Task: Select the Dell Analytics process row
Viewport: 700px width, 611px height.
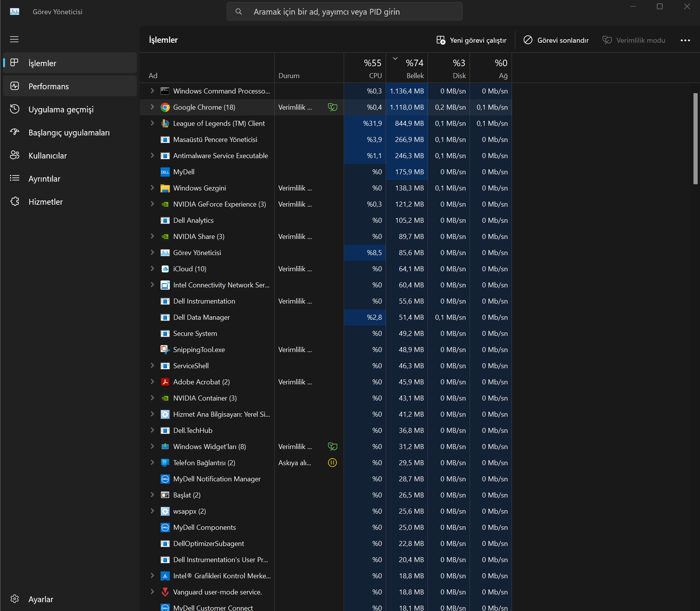Action: (326, 220)
